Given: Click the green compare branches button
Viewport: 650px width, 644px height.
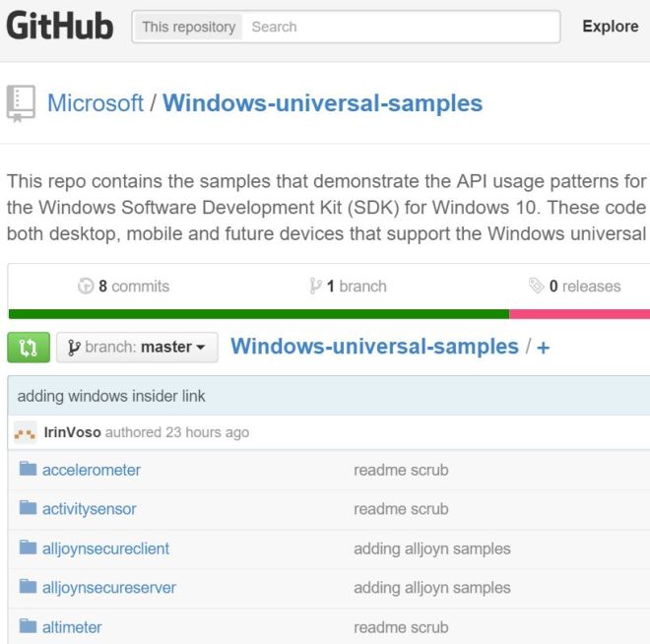Looking at the screenshot, I should pos(28,347).
